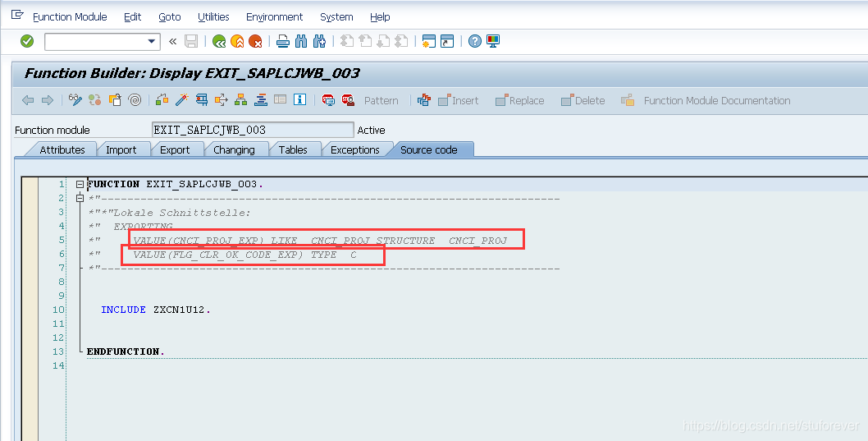This screenshot has width=868, height=441.
Task: Click the Display Navigation Window icon
Action: (x=261, y=99)
